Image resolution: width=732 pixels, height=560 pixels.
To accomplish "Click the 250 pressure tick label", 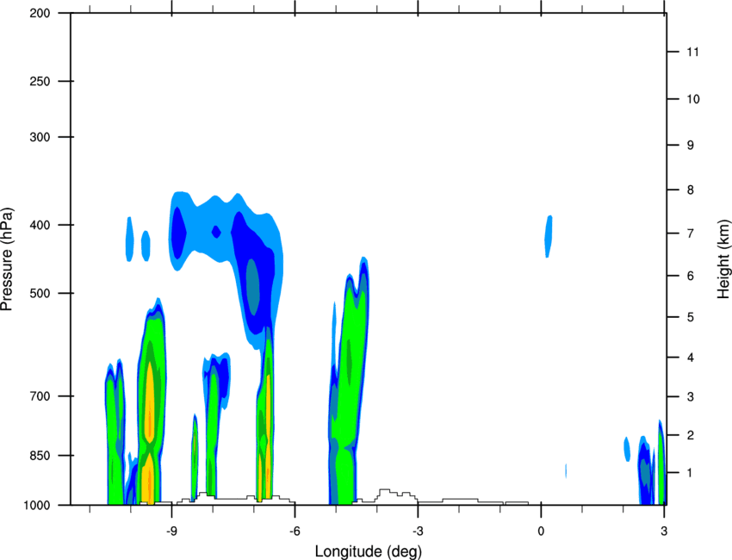I will pyautogui.click(x=40, y=81).
